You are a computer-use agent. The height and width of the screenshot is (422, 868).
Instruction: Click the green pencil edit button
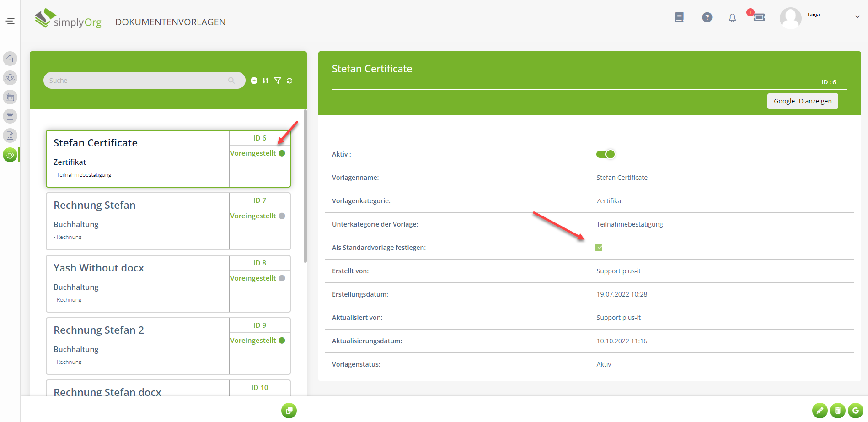click(x=820, y=411)
